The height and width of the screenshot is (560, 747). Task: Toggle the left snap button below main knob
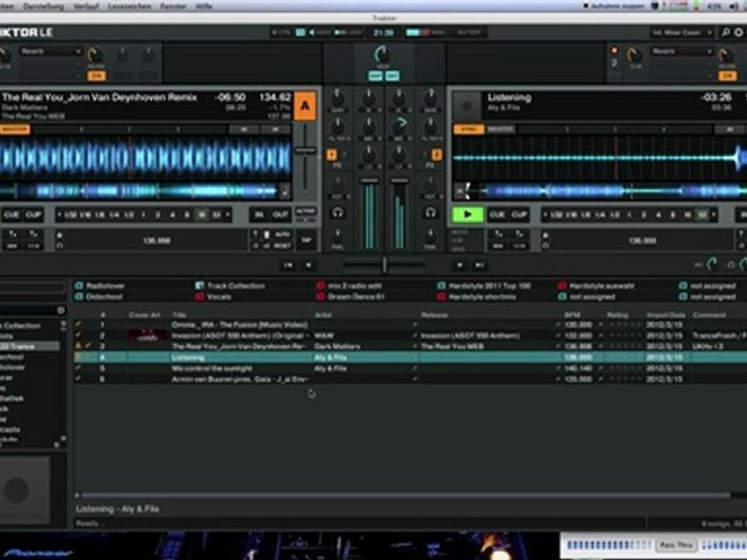pos(375,75)
